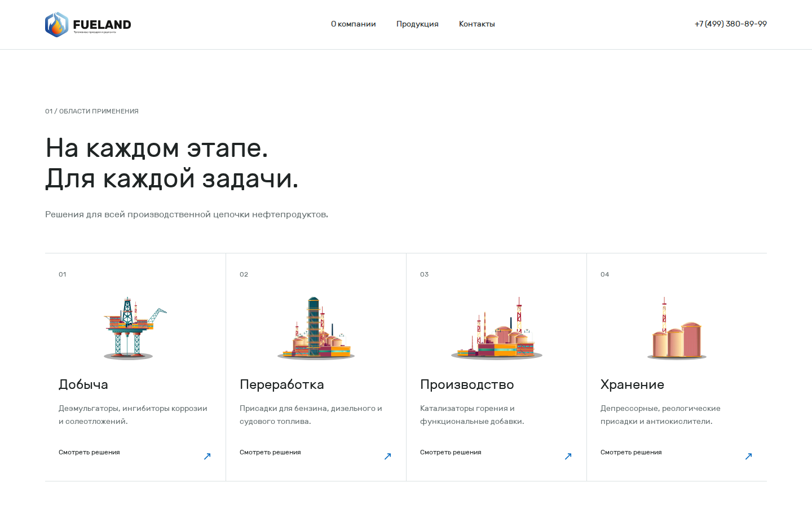Click the blue arrow in the Производство card
Screen dimensions: 812x508
568,456
